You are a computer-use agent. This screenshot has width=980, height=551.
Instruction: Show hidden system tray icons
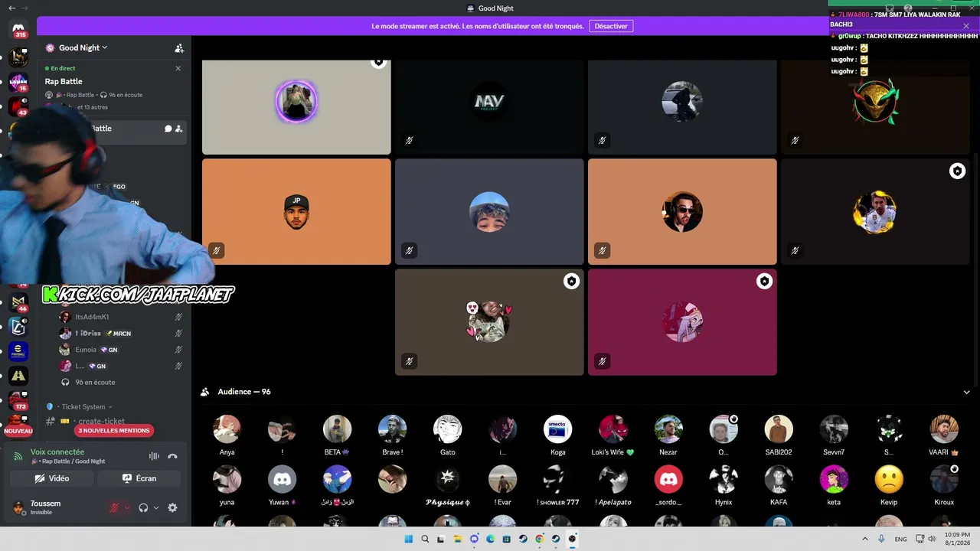865,539
